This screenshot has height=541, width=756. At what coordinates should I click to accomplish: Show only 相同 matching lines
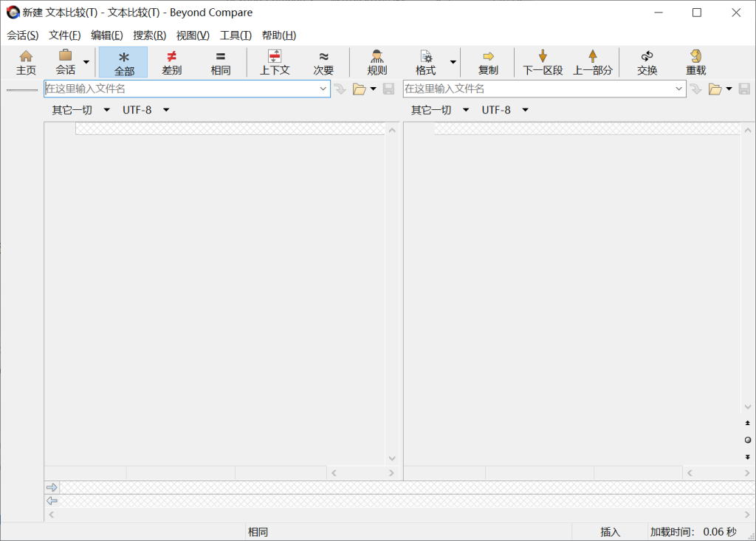click(220, 63)
